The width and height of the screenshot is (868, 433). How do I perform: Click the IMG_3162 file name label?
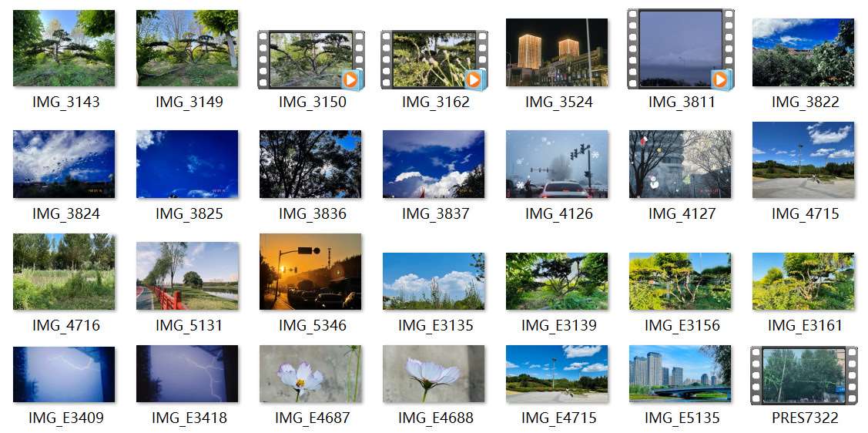(436, 102)
